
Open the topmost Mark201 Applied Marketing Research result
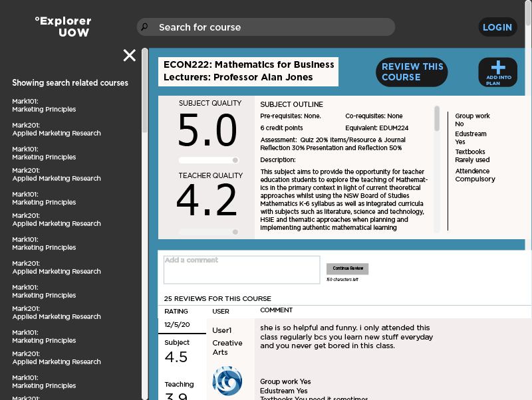(57, 129)
